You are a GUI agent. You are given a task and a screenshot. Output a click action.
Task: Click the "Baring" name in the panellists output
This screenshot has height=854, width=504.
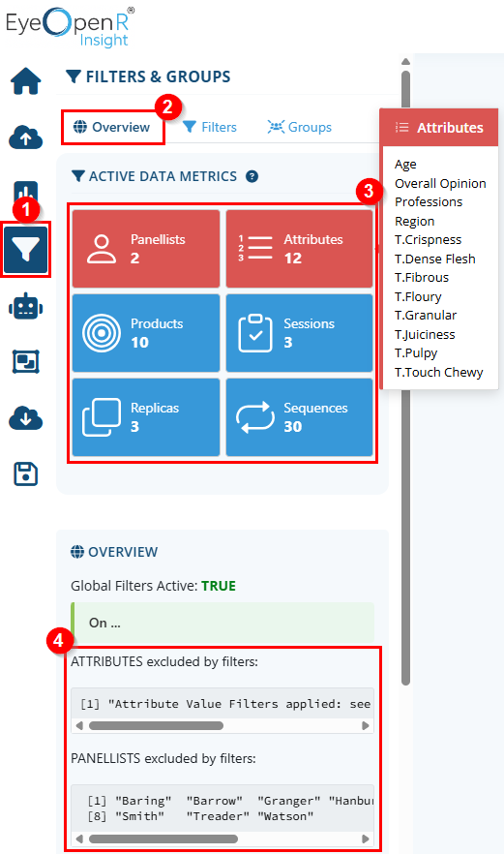(x=143, y=801)
